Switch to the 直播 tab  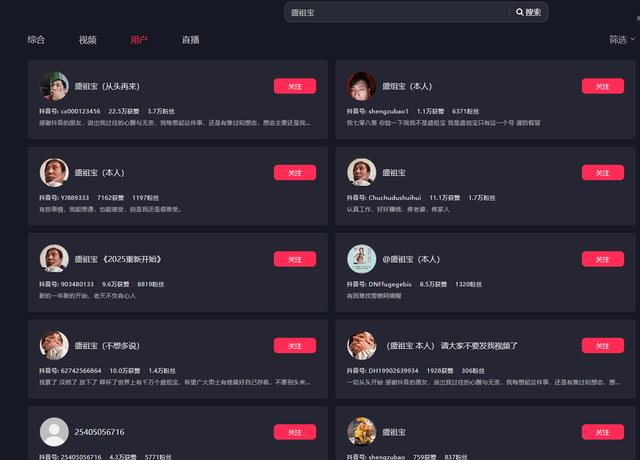pos(190,40)
